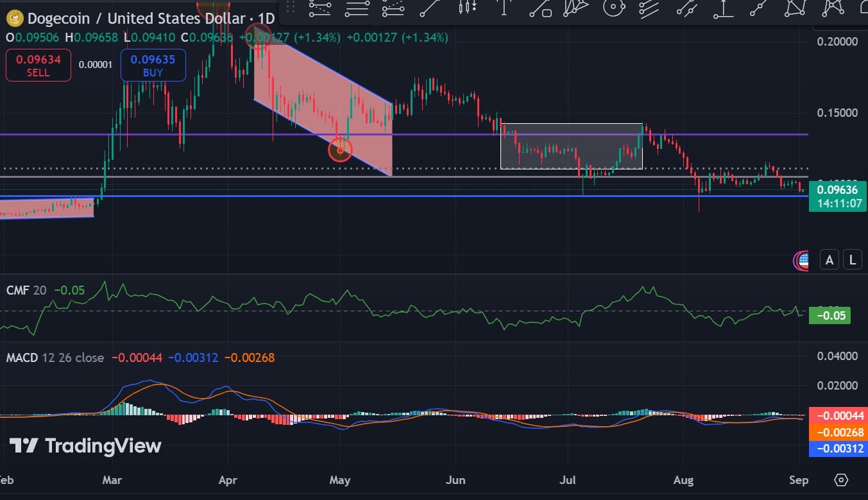Click the green CMF value label -0.05 on axis
The width and height of the screenshot is (868, 500).
[830, 315]
